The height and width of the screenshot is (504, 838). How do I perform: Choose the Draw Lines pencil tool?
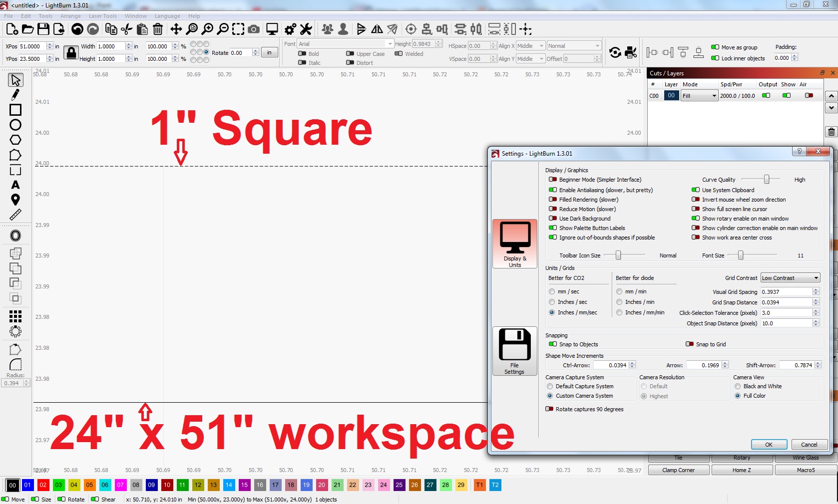pos(15,95)
